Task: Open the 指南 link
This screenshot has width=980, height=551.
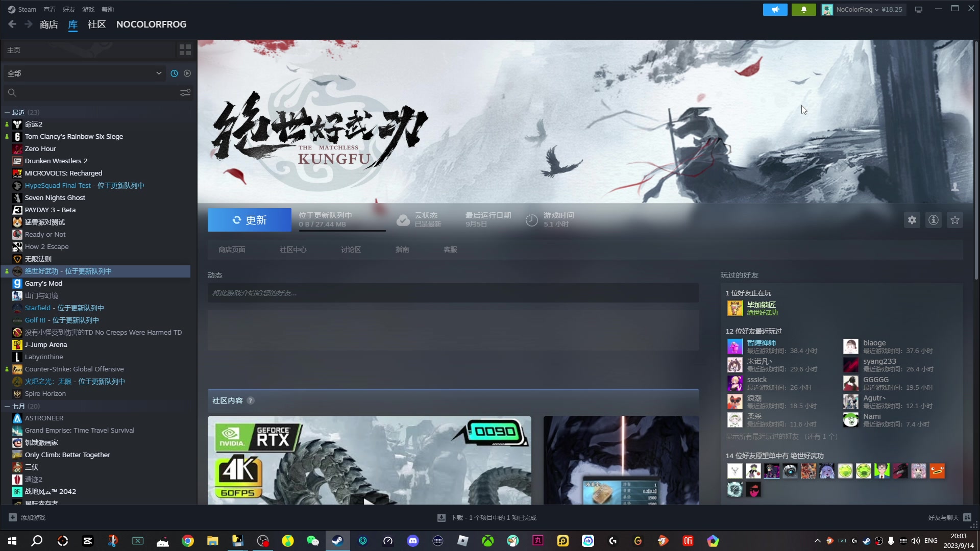Action: click(402, 249)
